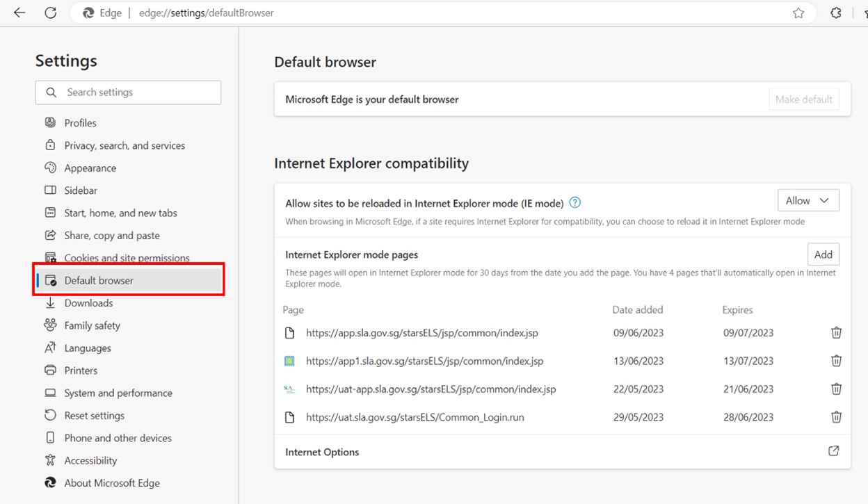Go to Cookies and site permissions
This screenshot has width=868, height=504.
coord(129,258)
